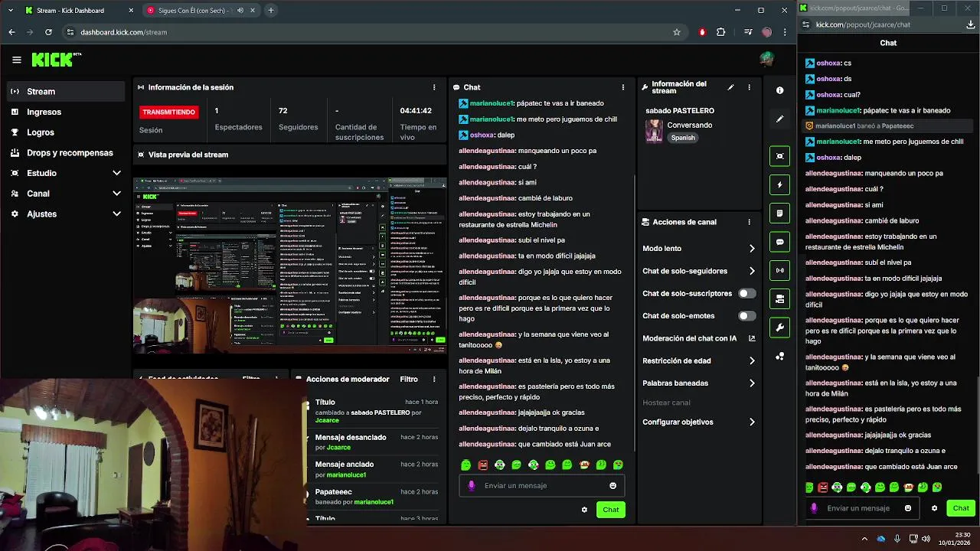The image size is (980, 551).
Task: Open Modo lento options
Action: click(x=699, y=248)
